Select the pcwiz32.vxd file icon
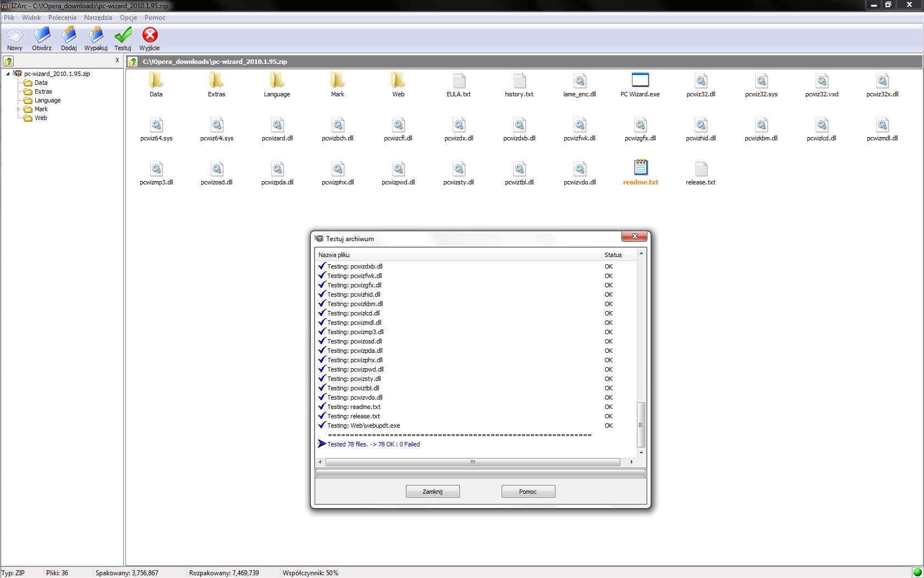This screenshot has width=924, height=578. 822,80
